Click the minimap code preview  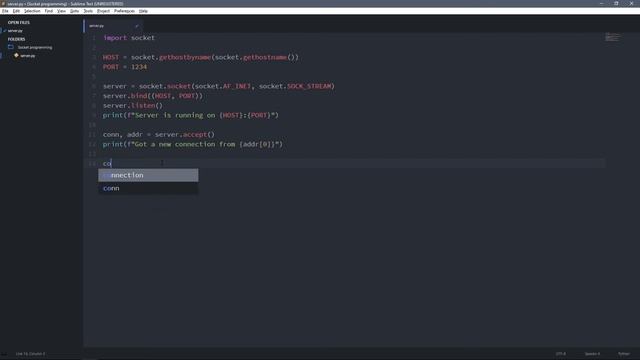pos(612,37)
